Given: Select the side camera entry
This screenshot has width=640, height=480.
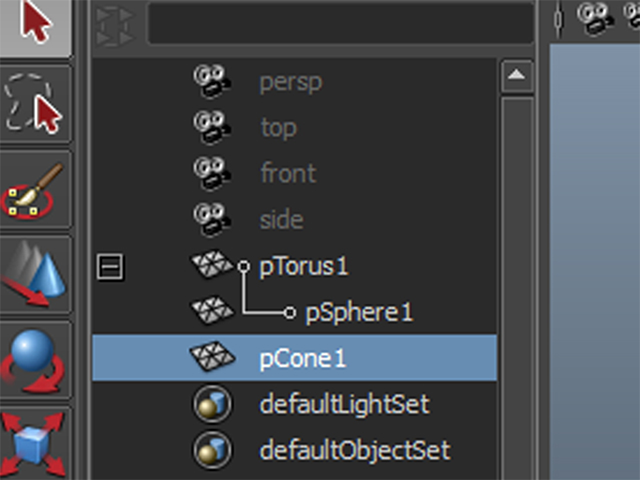Looking at the screenshot, I should [x=282, y=220].
